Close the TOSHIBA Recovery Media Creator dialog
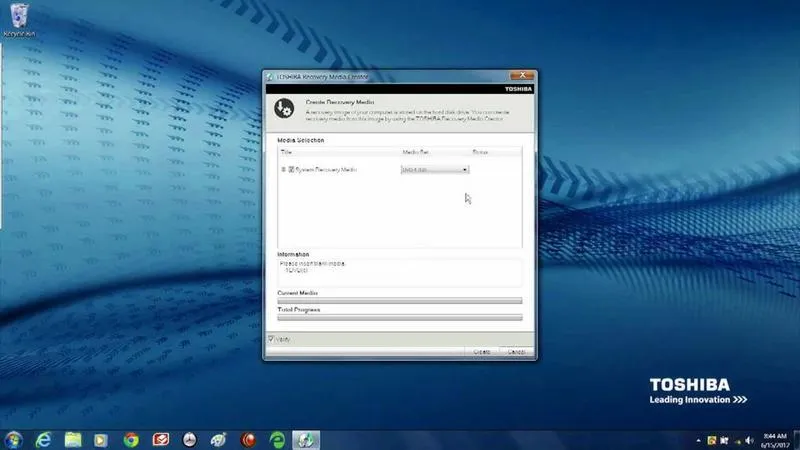 click(522, 76)
